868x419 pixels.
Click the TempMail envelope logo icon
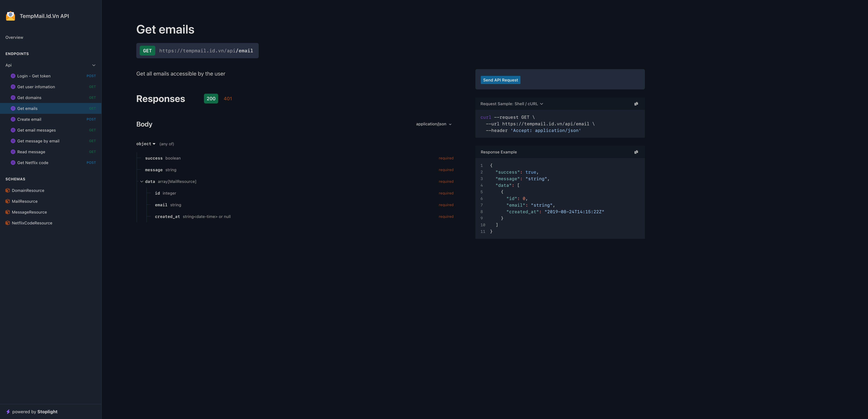(11, 16)
